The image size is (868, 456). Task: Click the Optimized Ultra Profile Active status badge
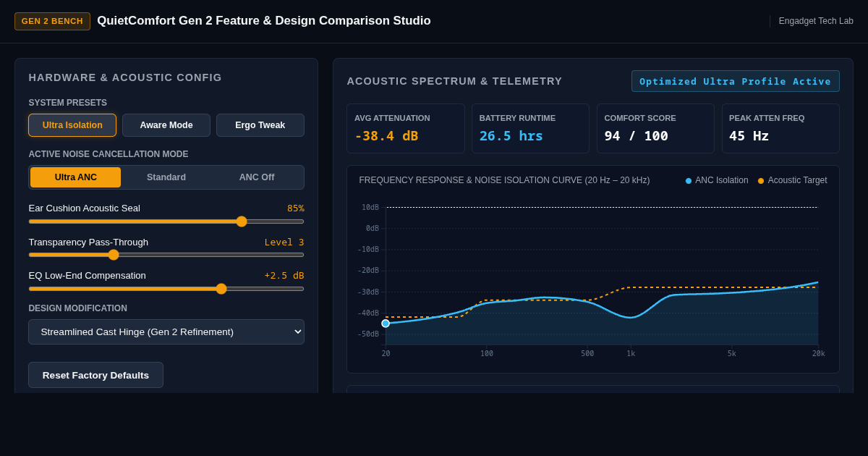736,81
